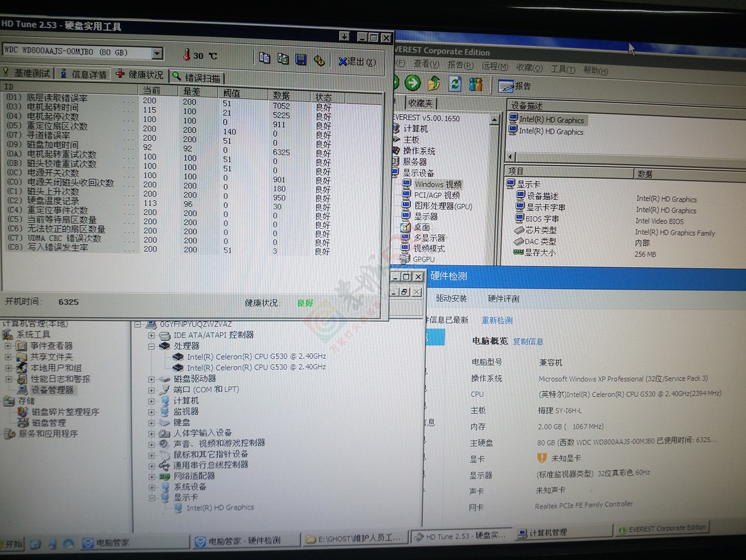Open HD Tune drive selection dropdown

click(157, 53)
